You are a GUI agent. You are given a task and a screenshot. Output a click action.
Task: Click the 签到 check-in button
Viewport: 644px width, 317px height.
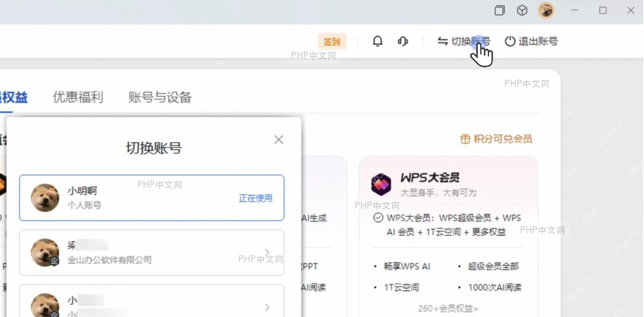pos(332,41)
